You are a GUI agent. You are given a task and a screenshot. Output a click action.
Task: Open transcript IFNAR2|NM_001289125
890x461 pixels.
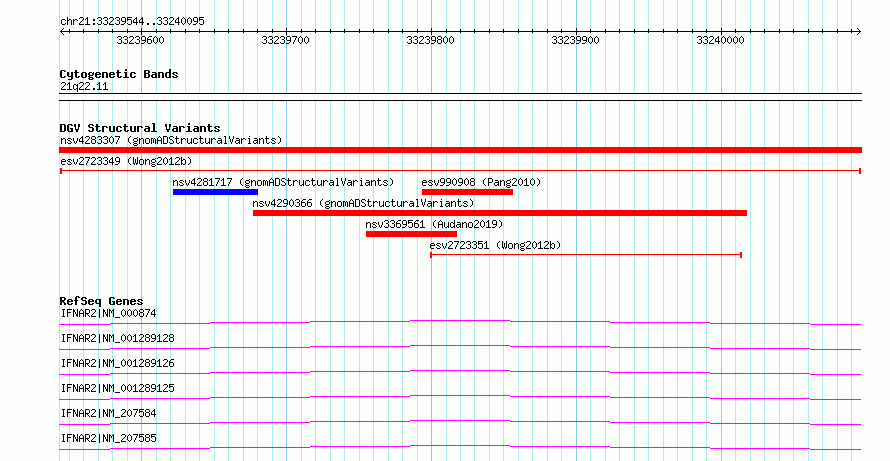tap(117, 388)
